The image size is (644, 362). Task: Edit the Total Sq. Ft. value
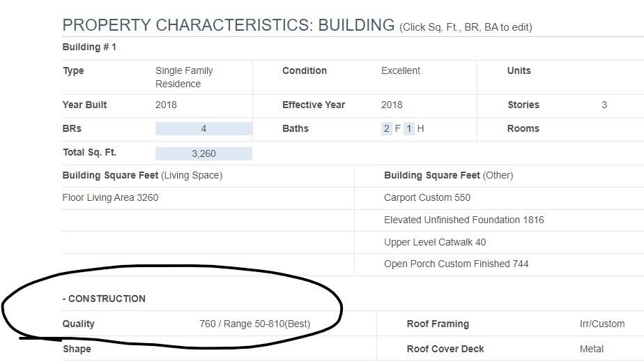click(204, 153)
